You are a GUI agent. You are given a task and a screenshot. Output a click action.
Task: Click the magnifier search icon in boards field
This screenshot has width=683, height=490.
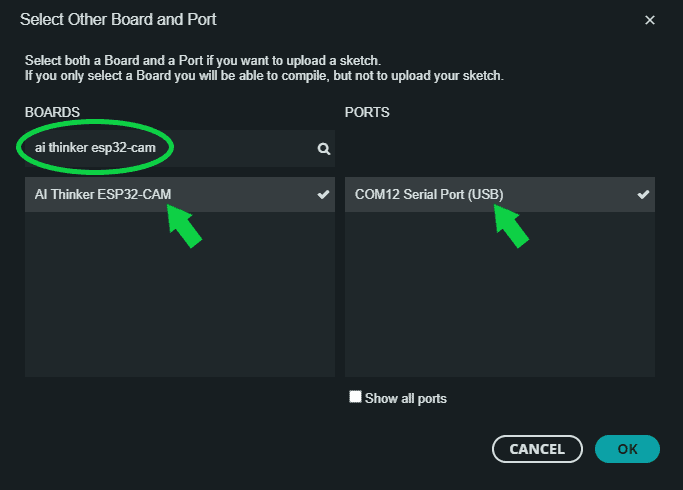324,149
